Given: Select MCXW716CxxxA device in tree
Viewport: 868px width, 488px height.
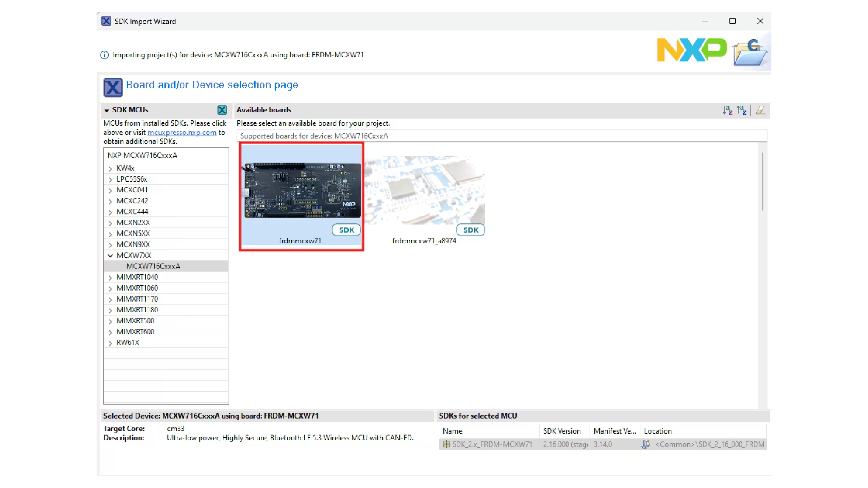Looking at the screenshot, I should 153,266.
